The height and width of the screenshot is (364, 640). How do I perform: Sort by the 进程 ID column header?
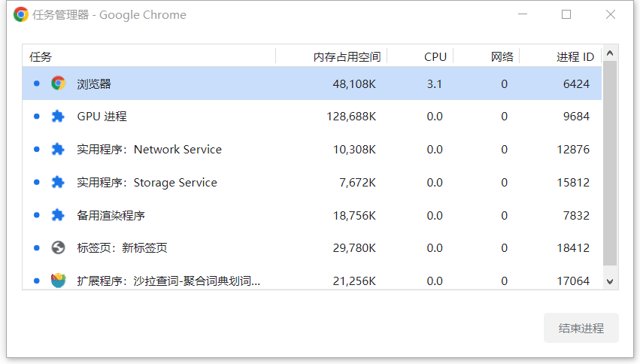[x=575, y=57]
